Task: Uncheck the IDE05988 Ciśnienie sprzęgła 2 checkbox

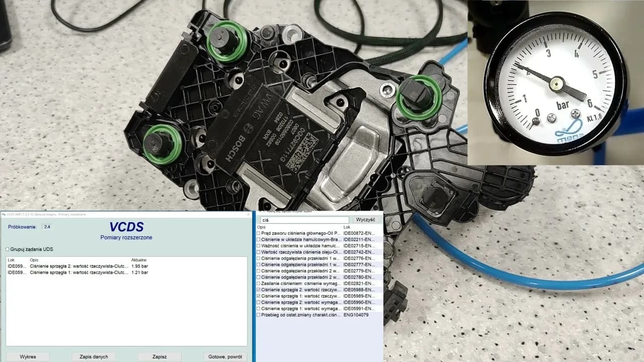Action: pos(259,290)
